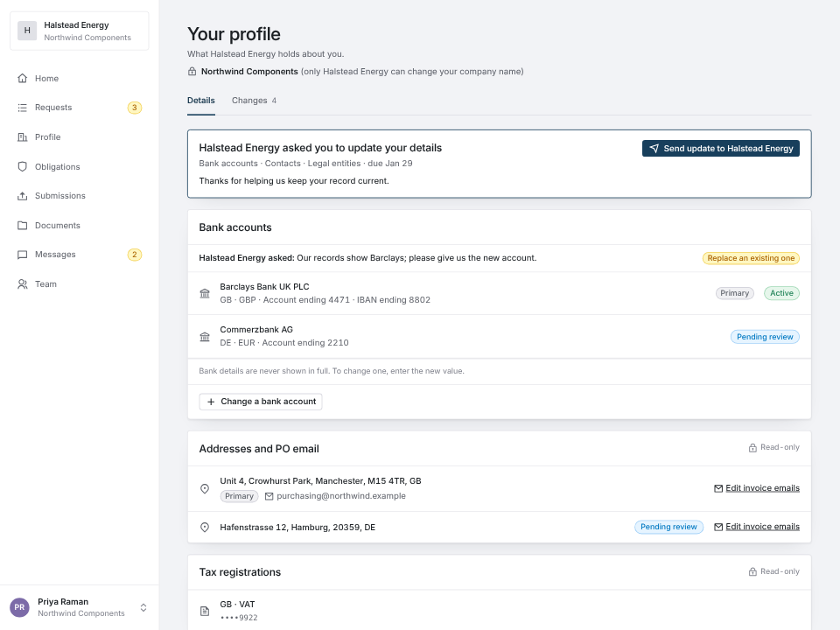
Task: Edit invoice emails for Crowhurst Park address
Action: 756,488
